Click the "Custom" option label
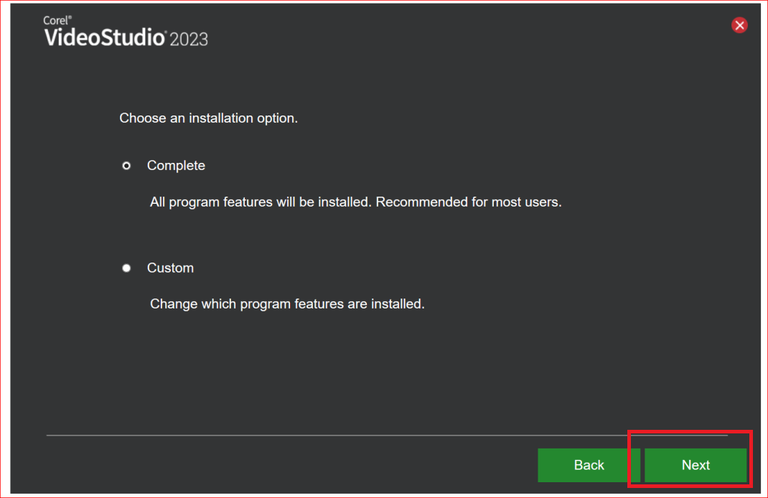 170,268
